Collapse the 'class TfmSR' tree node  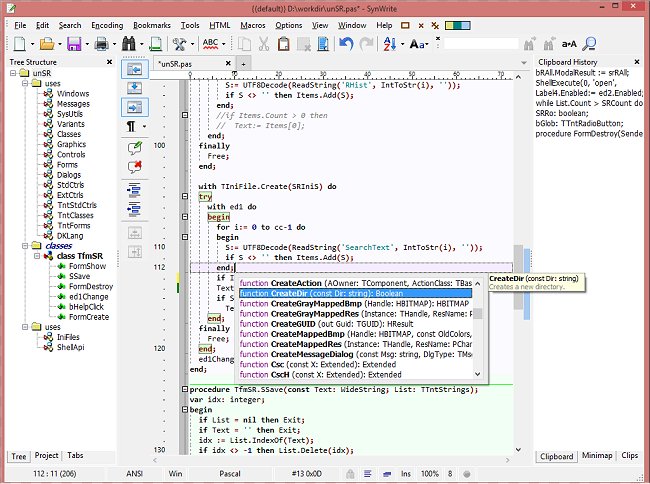35,256
